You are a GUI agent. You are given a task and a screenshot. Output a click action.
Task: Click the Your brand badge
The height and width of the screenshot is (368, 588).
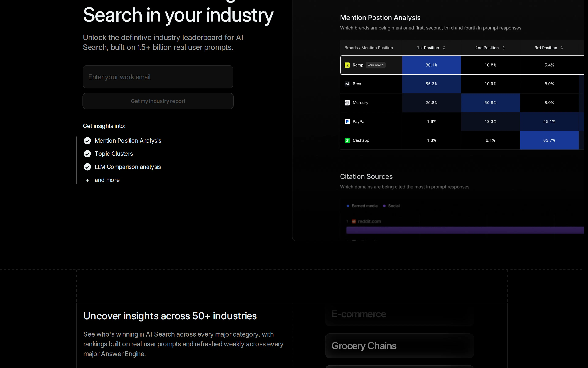click(375, 65)
